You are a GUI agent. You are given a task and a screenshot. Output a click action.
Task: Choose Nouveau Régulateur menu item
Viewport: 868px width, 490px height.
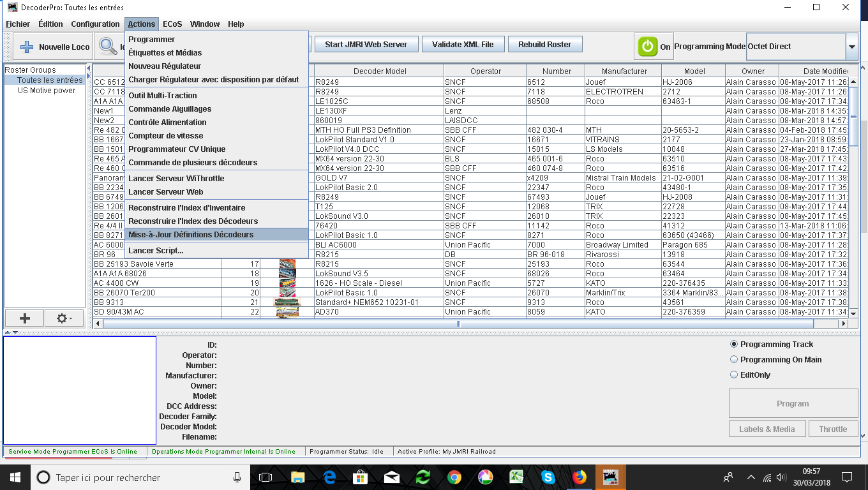click(217, 66)
